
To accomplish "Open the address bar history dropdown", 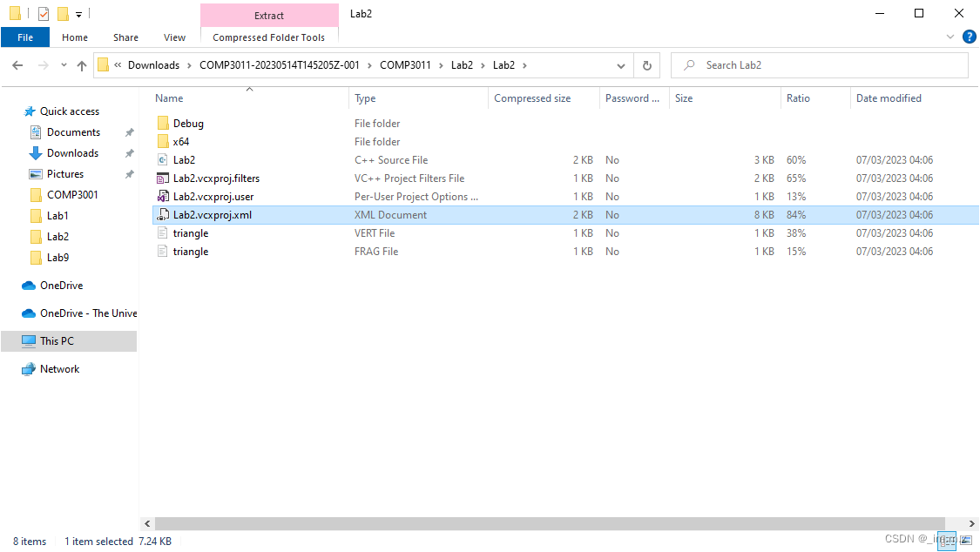I will (620, 64).
